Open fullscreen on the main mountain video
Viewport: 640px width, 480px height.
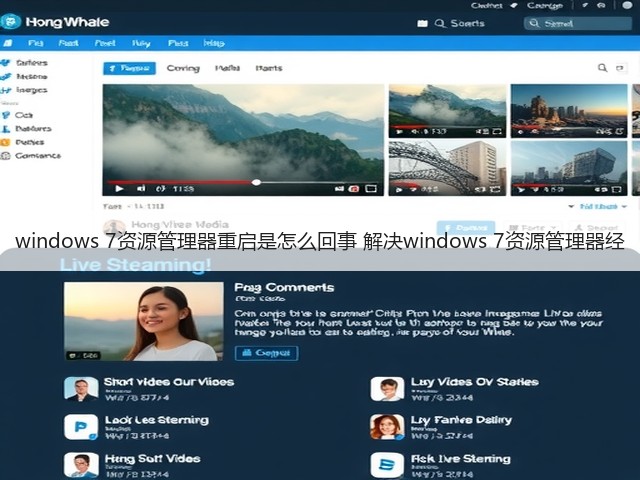coord(371,189)
